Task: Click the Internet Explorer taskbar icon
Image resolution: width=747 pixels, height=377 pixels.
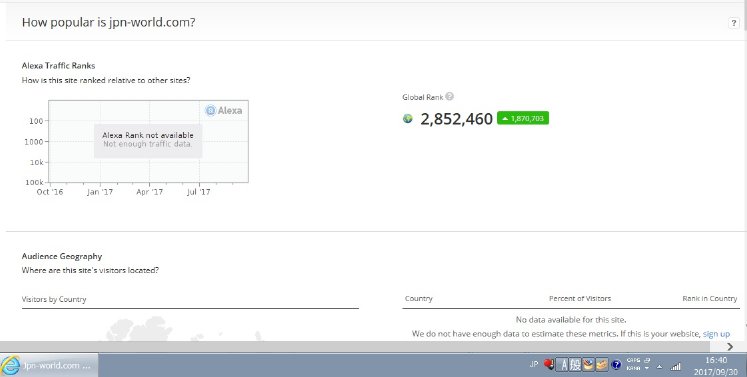Action: (11, 365)
